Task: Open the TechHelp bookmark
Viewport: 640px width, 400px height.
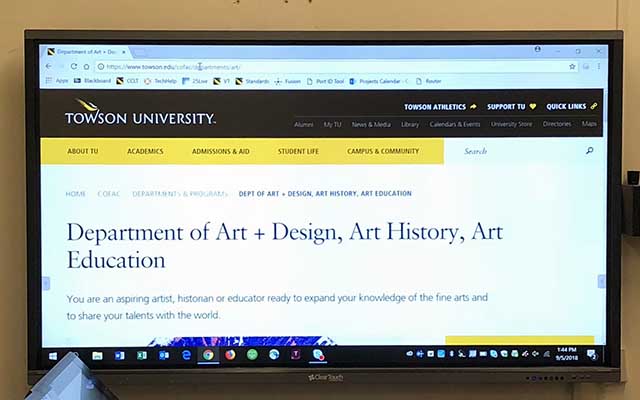Action: click(x=160, y=81)
